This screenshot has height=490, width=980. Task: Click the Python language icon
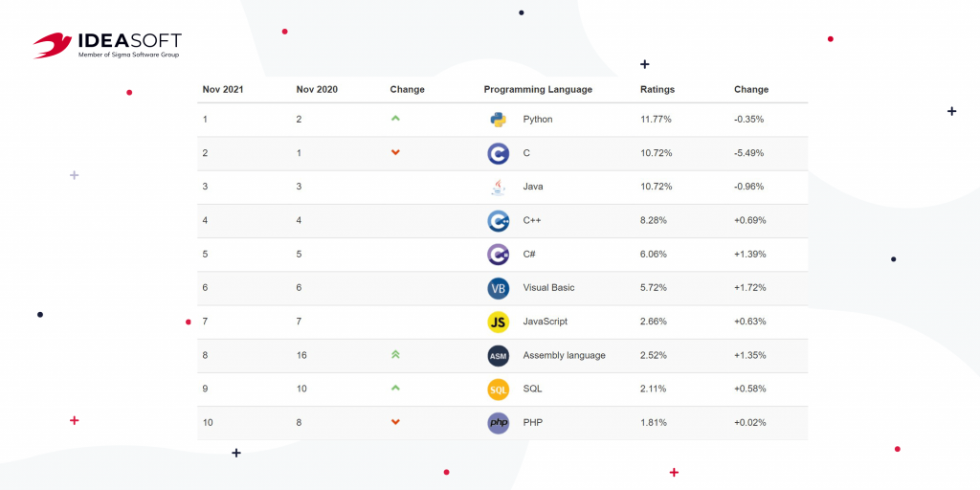498,120
